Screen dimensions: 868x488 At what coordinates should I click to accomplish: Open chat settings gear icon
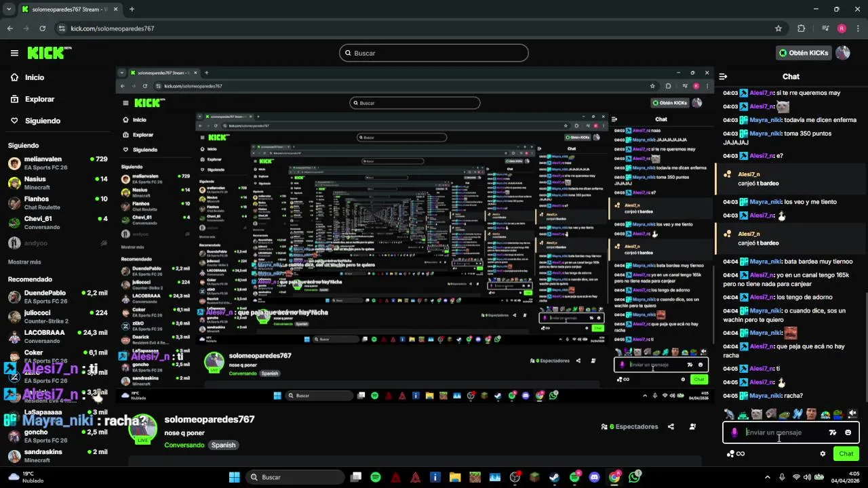(823, 454)
